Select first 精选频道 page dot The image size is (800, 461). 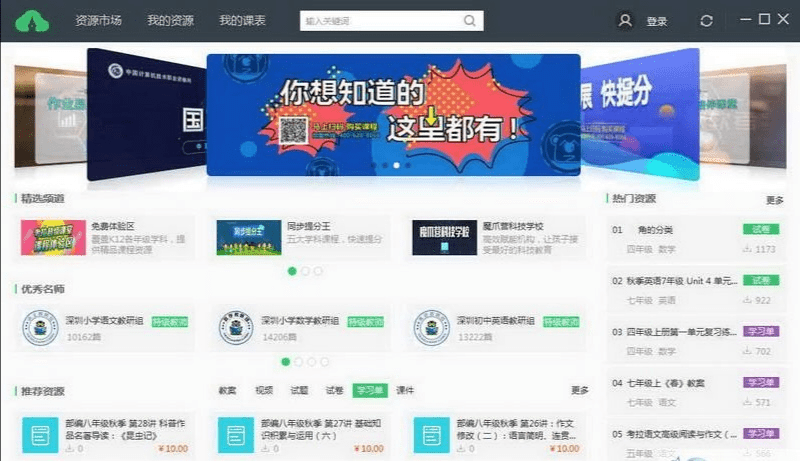(292, 271)
